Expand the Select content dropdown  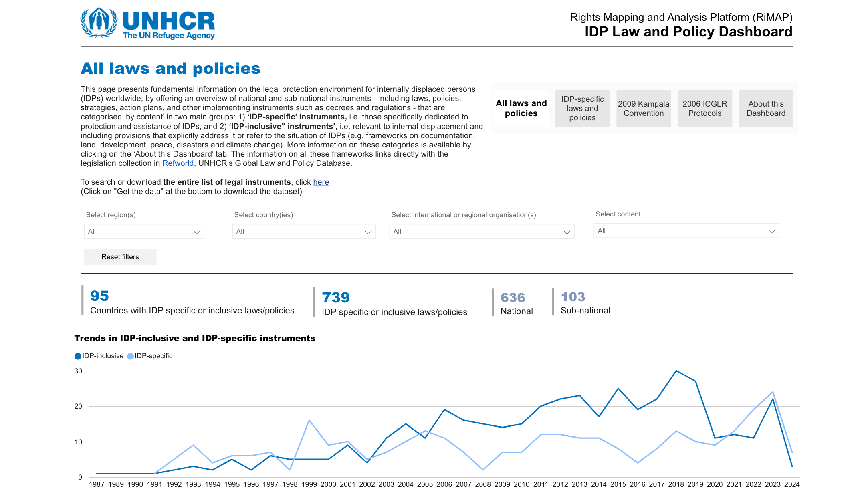(686, 231)
